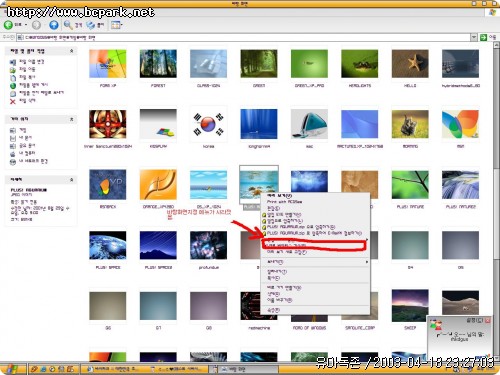This screenshot has width=500, height=375.
Task: Open My Documents link in Other Places
Action: click(x=25, y=138)
